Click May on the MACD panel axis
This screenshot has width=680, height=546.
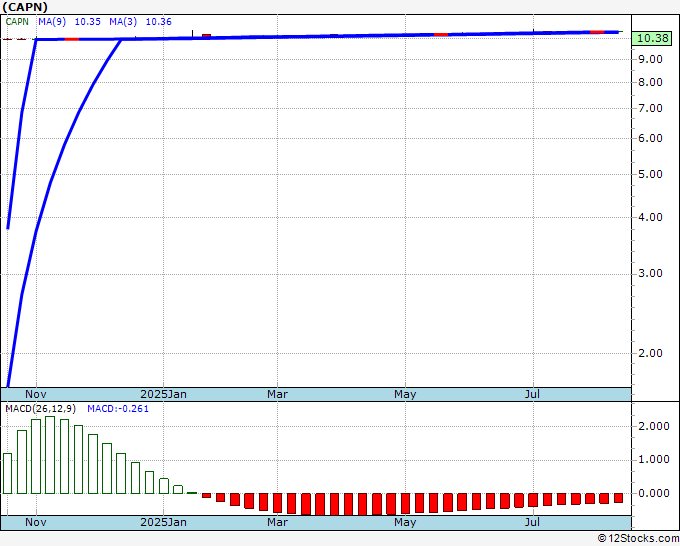405,522
